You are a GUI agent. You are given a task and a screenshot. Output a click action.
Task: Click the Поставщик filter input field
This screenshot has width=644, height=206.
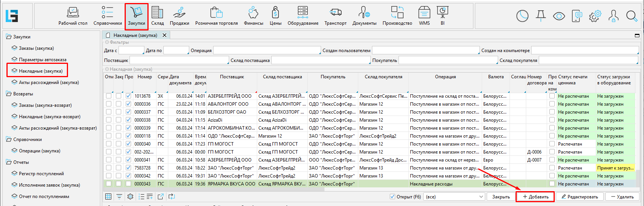179,60
